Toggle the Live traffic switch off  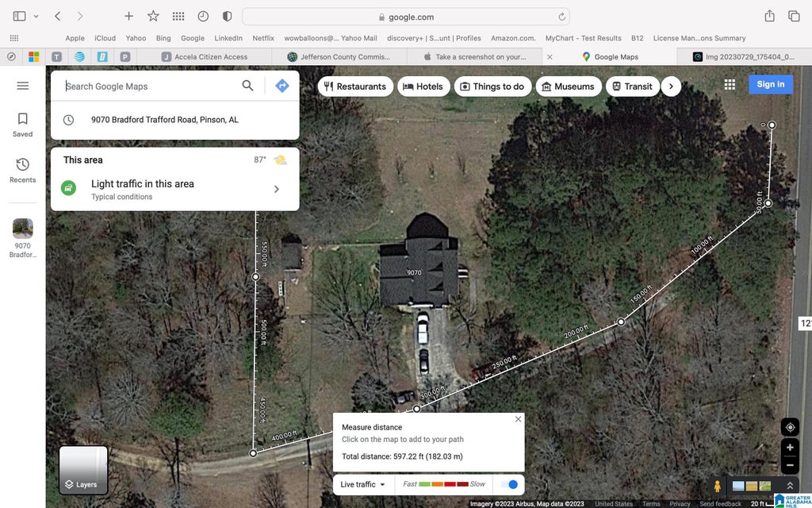tap(509, 484)
